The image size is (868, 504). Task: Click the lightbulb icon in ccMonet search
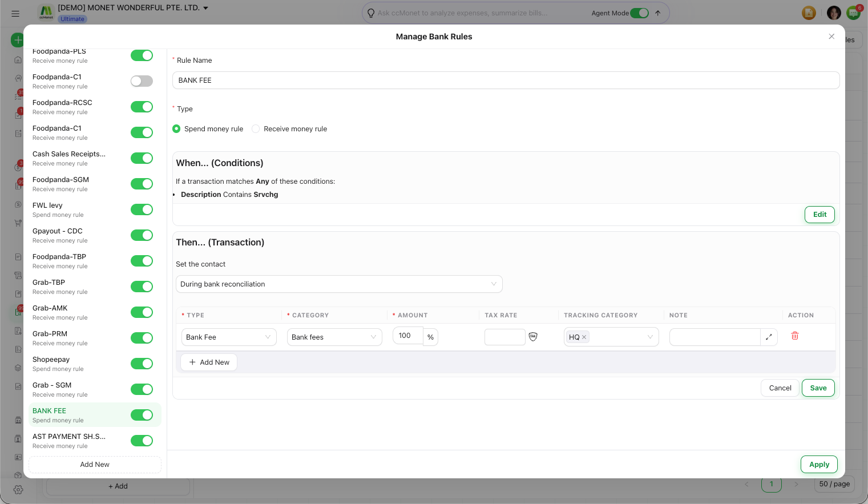(x=371, y=13)
